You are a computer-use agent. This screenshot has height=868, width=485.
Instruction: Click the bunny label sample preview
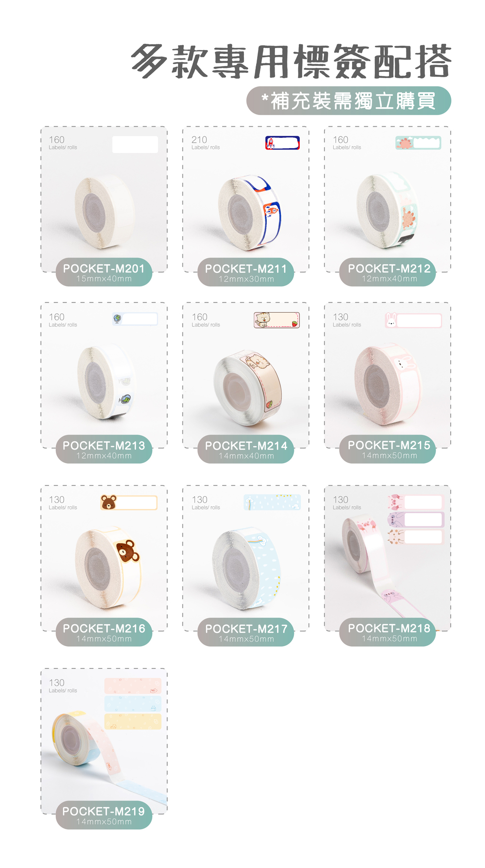click(413, 320)
